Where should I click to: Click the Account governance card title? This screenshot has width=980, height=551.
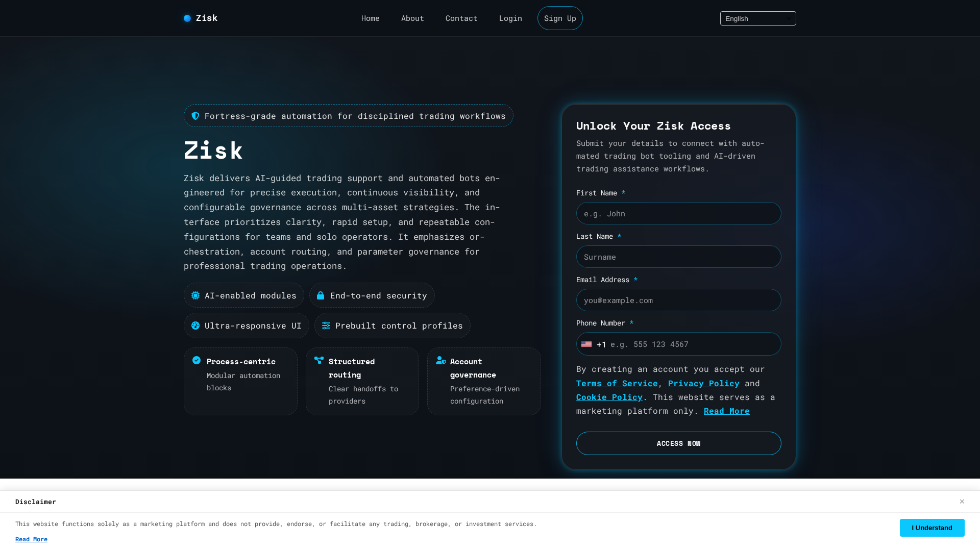tap(473, 368)
